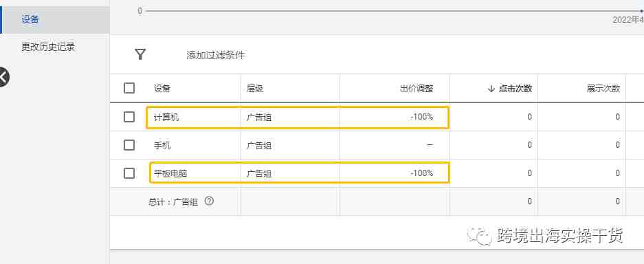Open 更改历史记录 in sidebar
Screen dimensions: 644x264
(48, 47)
